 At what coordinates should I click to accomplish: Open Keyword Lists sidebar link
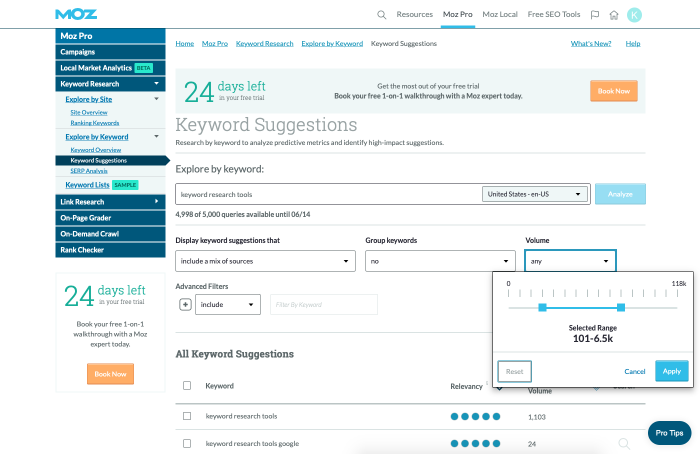(87, 185)
